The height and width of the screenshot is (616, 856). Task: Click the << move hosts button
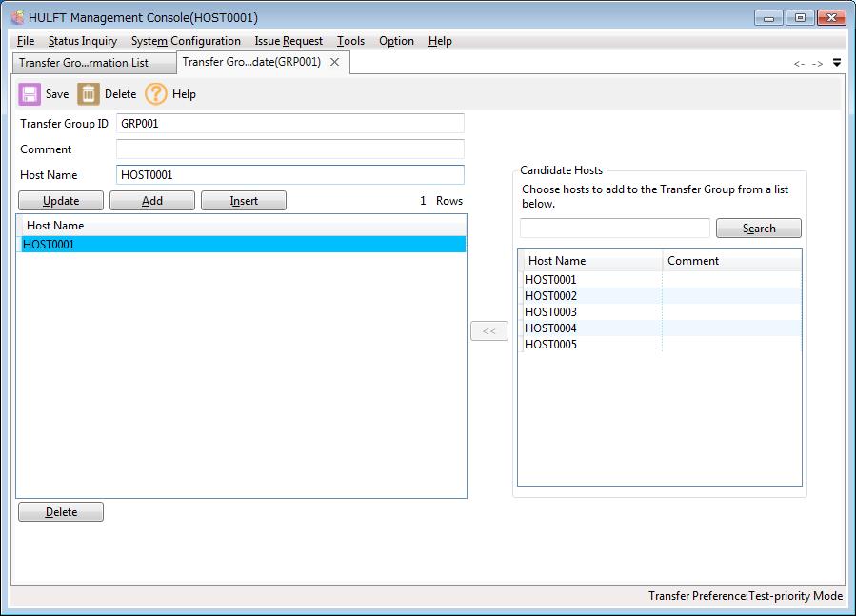click(x=489, y=331)
